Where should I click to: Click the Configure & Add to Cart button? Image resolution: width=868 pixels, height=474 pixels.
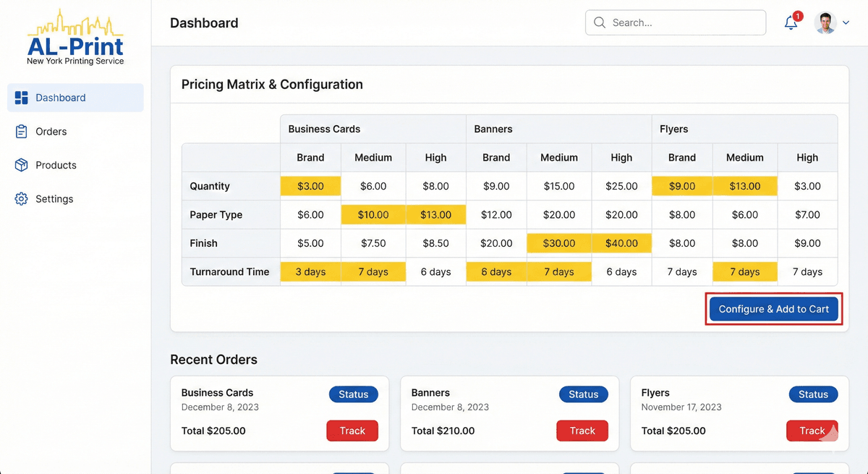(773, 308)
